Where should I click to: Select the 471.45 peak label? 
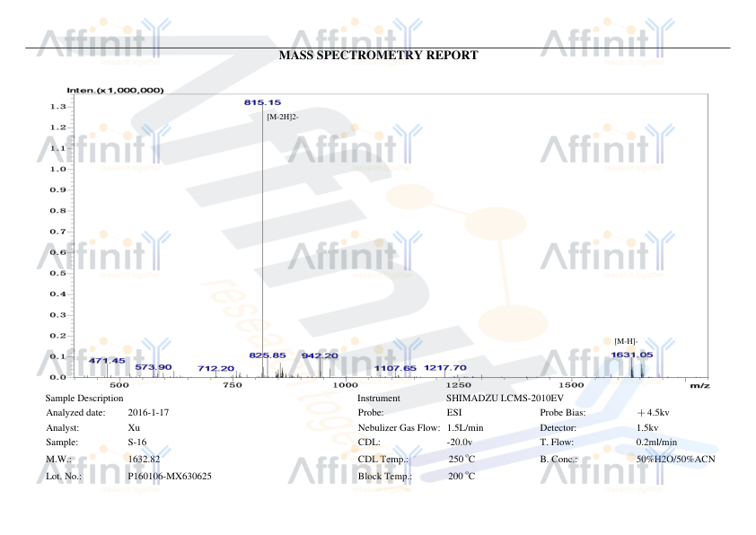pos(107,361)
